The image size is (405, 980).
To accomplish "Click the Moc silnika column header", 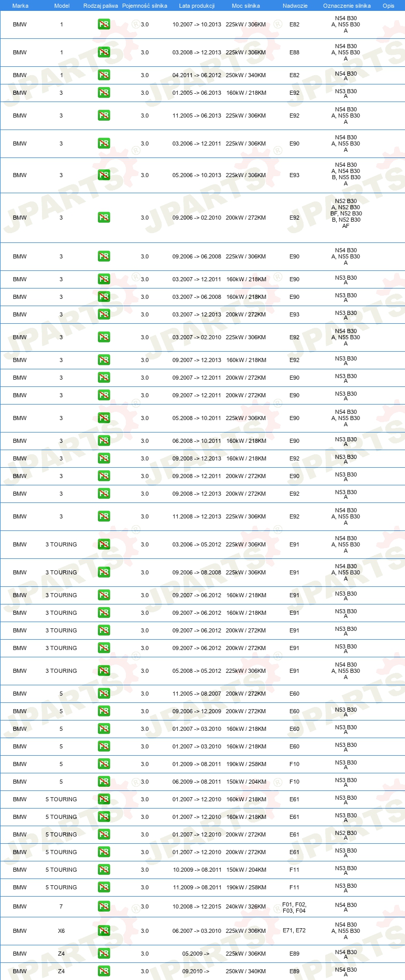I will click(x=246, y=6).
